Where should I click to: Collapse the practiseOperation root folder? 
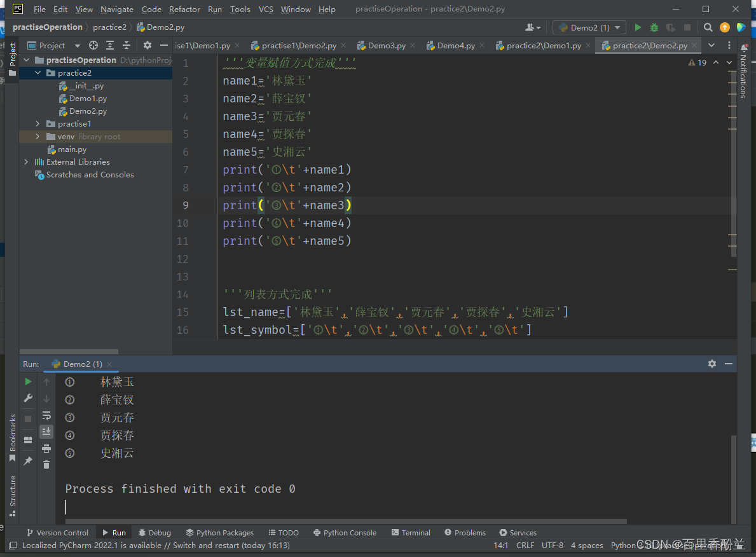tap(27, 60)
